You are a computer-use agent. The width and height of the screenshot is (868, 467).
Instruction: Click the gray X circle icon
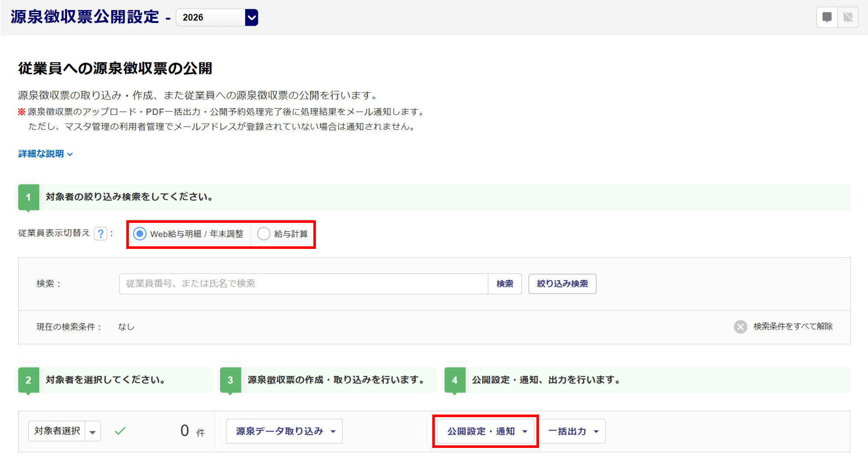coord(740,327)
